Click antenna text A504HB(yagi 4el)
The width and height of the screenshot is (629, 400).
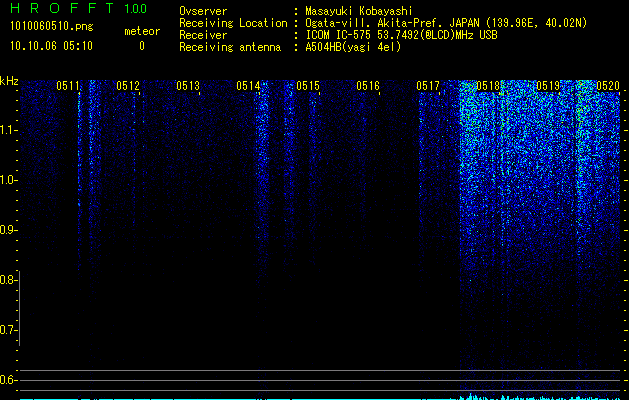coord(353,47)
